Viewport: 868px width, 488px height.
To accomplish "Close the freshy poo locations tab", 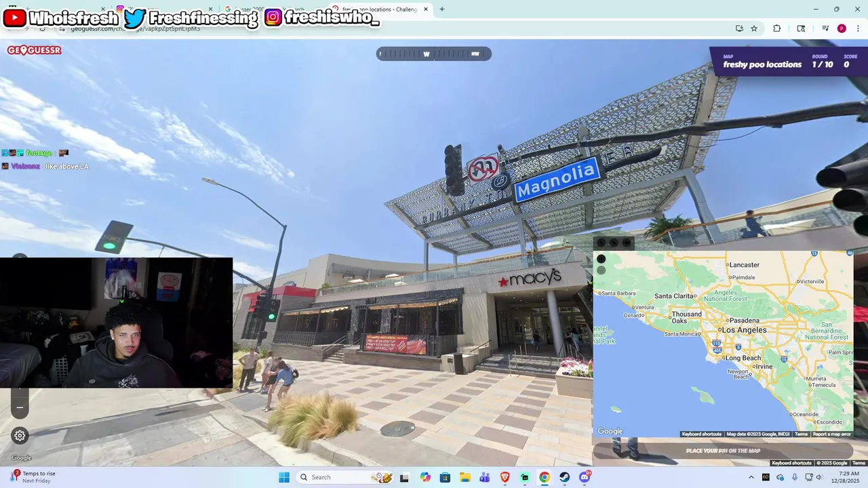I will click(x=426, y=9).
